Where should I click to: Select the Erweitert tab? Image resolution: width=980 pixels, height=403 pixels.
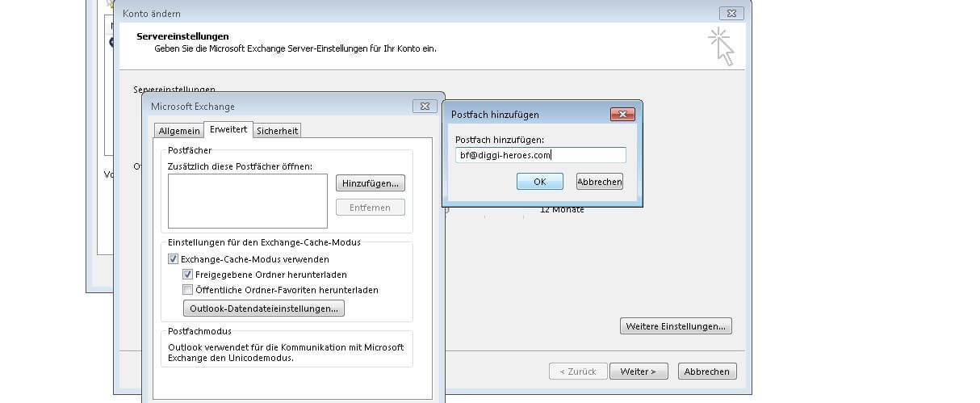228,129
